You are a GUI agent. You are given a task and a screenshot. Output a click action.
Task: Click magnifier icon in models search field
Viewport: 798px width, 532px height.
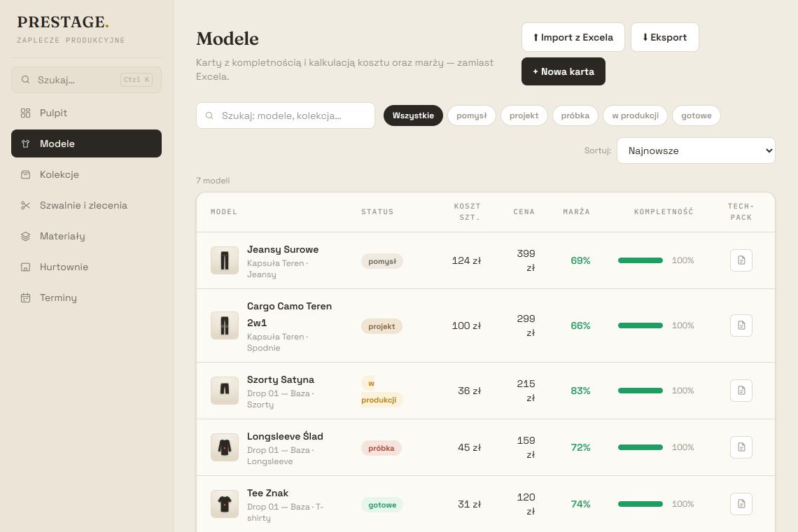coord(209,115)
